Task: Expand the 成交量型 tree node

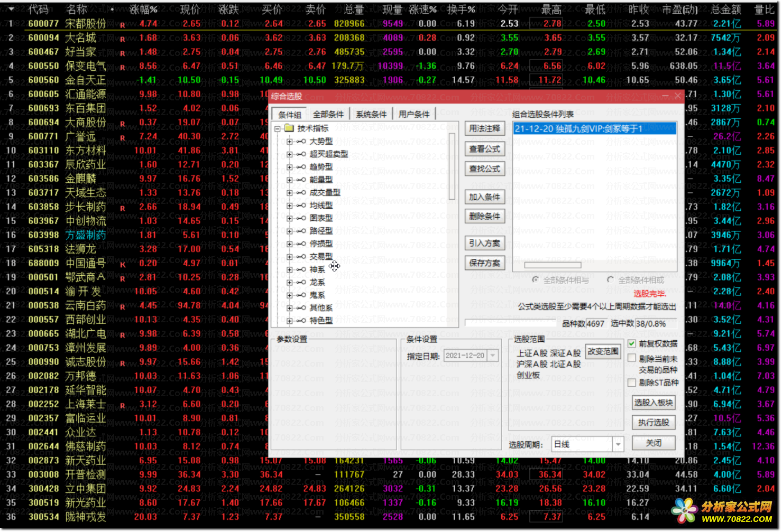Action: [289, 193]
